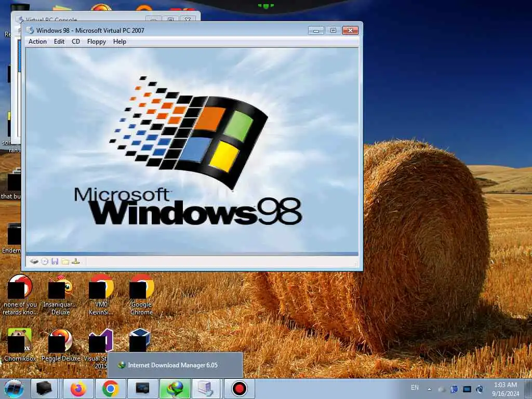This screenshot has width=532, height=399.
Task: Click the Virtual PC taskbar button
Action: click(x=206, y=389)
